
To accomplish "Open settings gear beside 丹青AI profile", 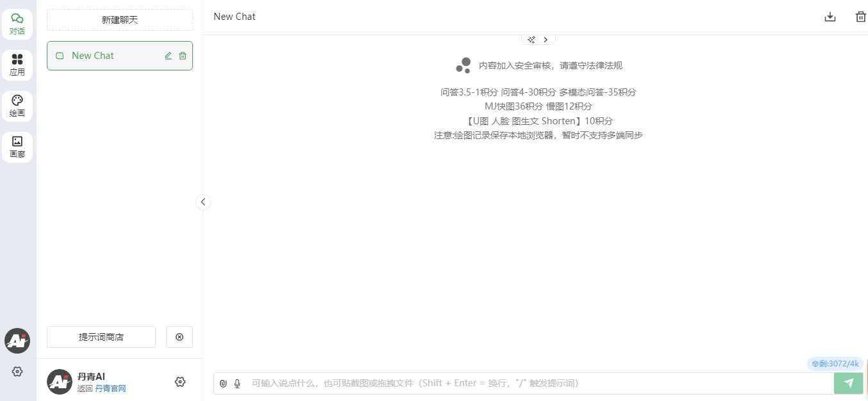I will coord(180,382).
